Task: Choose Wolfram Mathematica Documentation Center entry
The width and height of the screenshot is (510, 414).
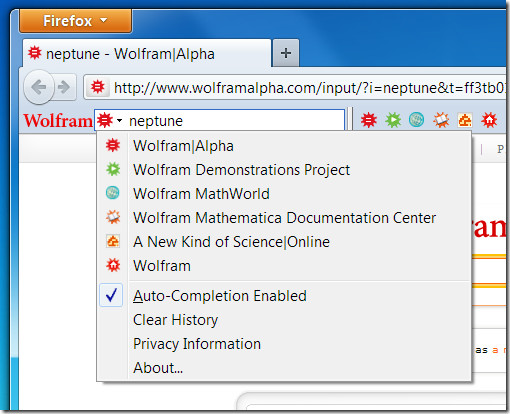Action: point(284,218)
